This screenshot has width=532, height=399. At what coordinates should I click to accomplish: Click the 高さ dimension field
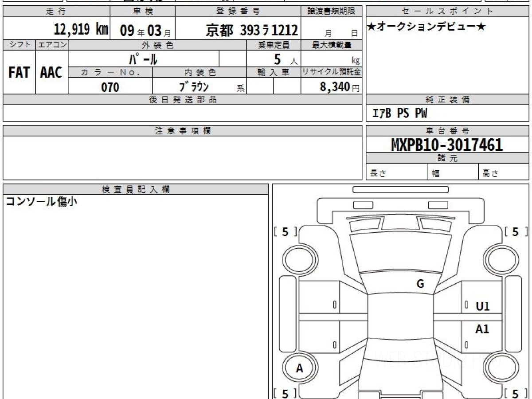[504, 172]
